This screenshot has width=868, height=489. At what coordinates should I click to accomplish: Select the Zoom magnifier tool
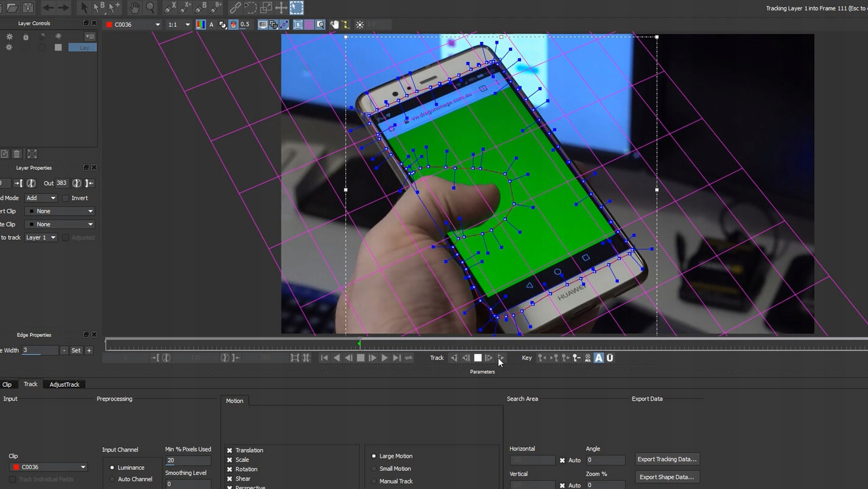point(150,8)
